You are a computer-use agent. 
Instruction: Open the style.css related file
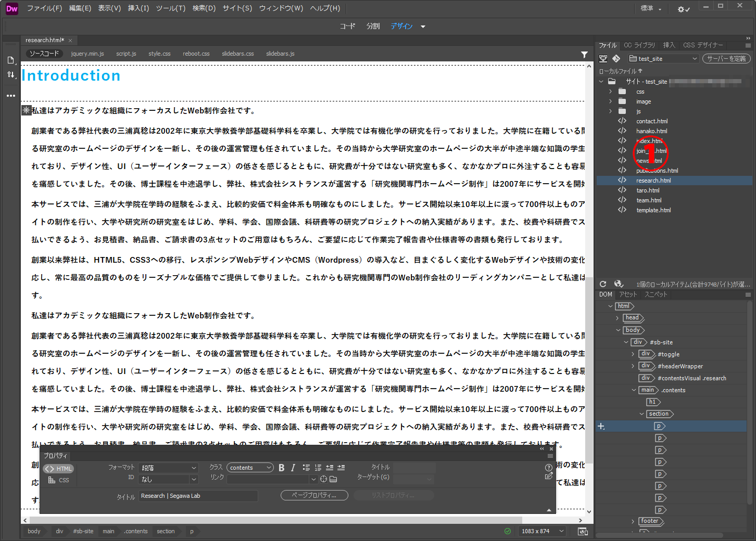point(159,54)
